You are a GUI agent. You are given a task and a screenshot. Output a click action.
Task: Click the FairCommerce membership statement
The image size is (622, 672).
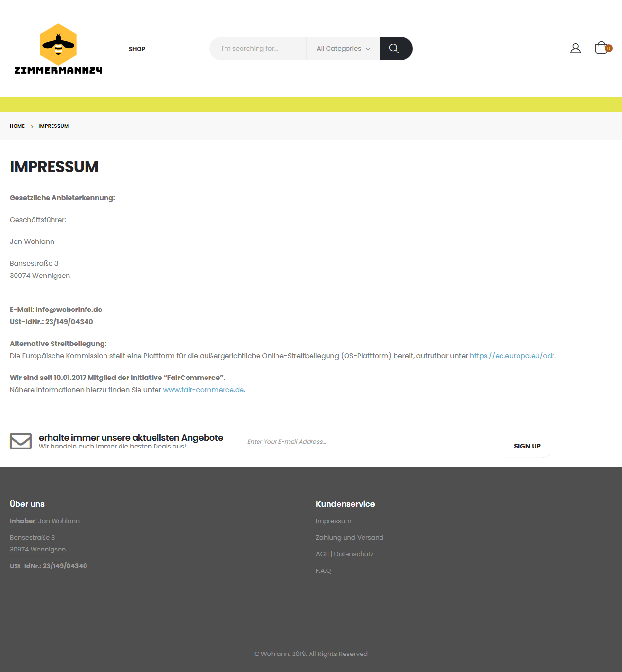[x=118, y=378]
